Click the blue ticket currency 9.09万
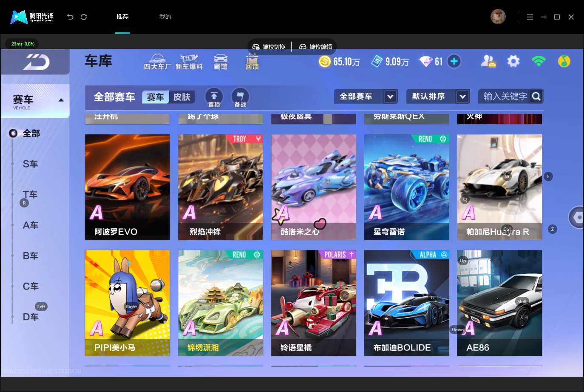This screenshot has height=392, width=584. (x=390, y=62)
